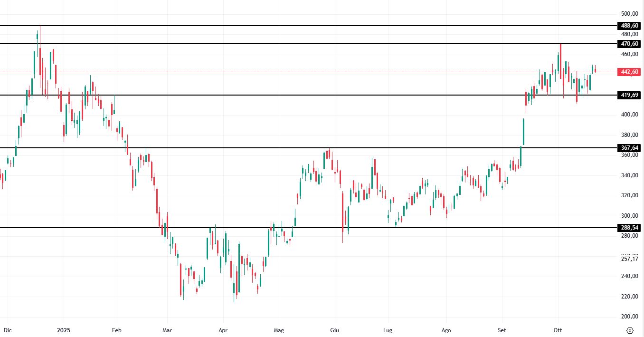Click the Ott marker on time axis

coord(558,329)
